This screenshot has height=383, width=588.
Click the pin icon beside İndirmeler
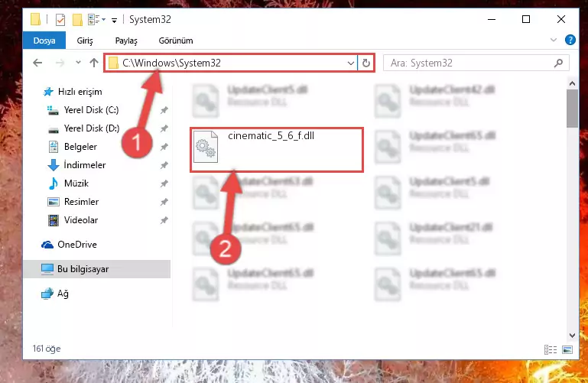click(x=164, y=165)
